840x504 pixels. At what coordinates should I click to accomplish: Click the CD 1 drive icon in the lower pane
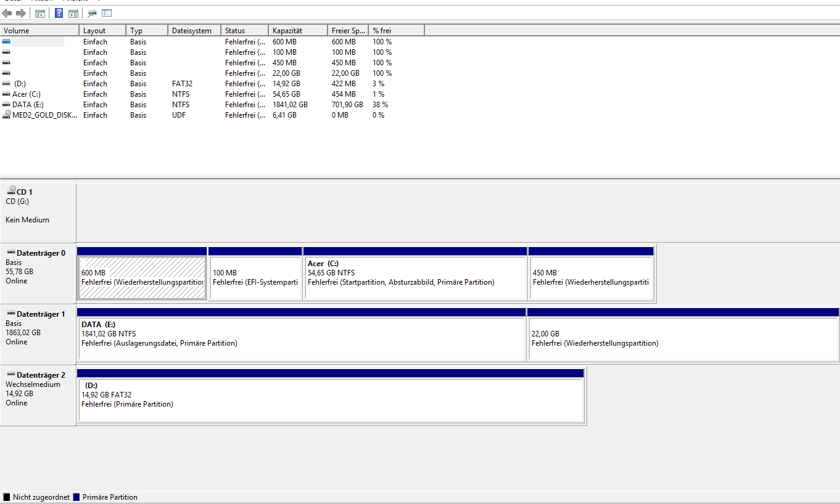(11, 192)
